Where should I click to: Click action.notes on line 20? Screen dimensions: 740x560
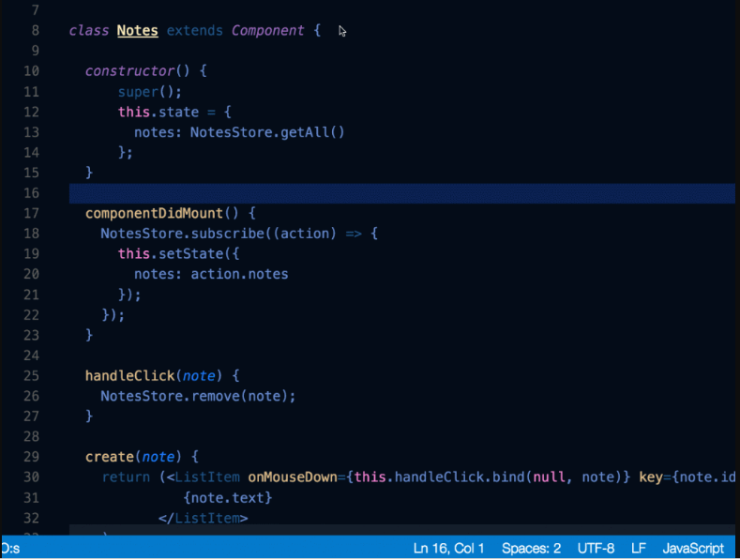tap(239, 274)
